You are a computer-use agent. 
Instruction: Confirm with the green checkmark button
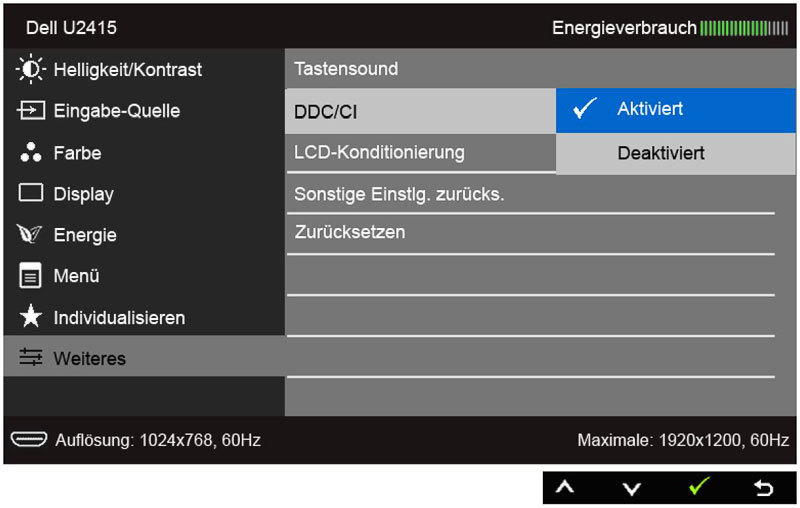click(699, 488)
